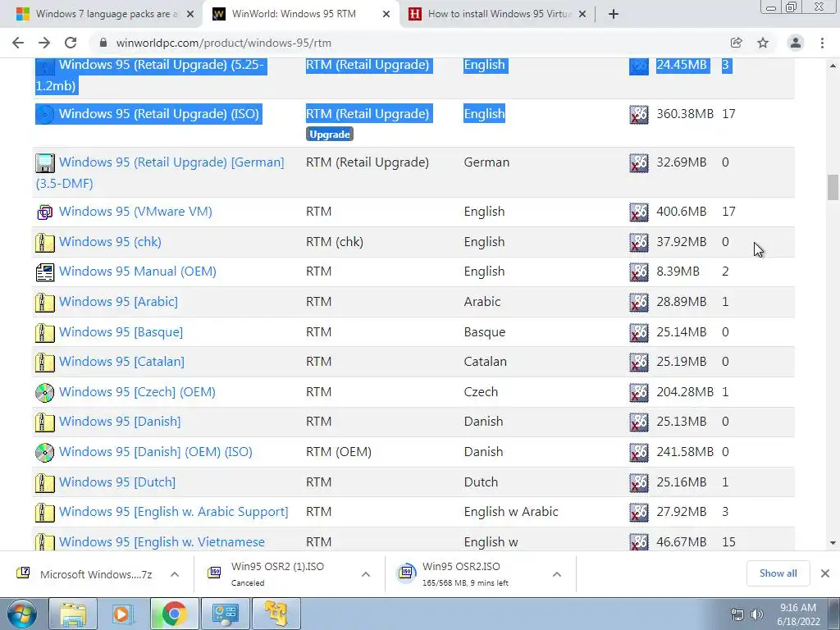This screenshot has width=840, height=630.
Task: Click the Upgrade badge label
Action: point(330,135)
